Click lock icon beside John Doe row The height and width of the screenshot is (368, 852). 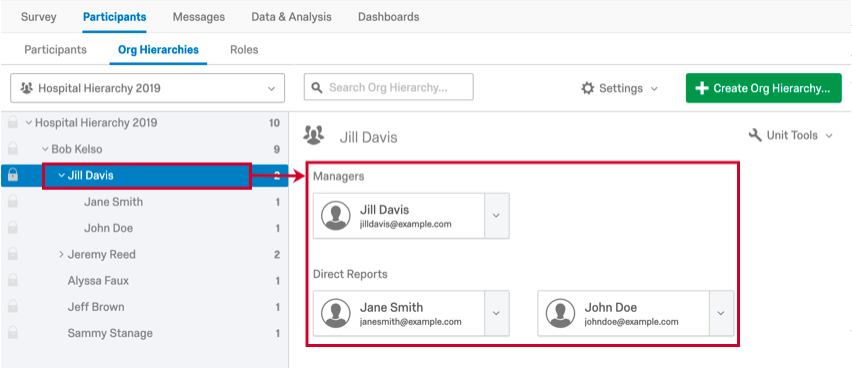pyautogui.click(x=12, y=228)
